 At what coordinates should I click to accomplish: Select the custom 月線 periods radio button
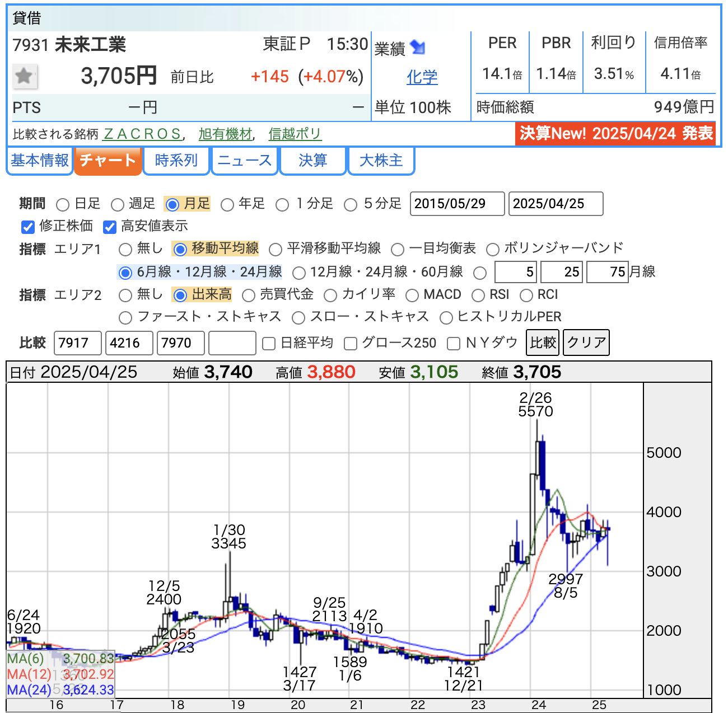click(x=480, y=273)
